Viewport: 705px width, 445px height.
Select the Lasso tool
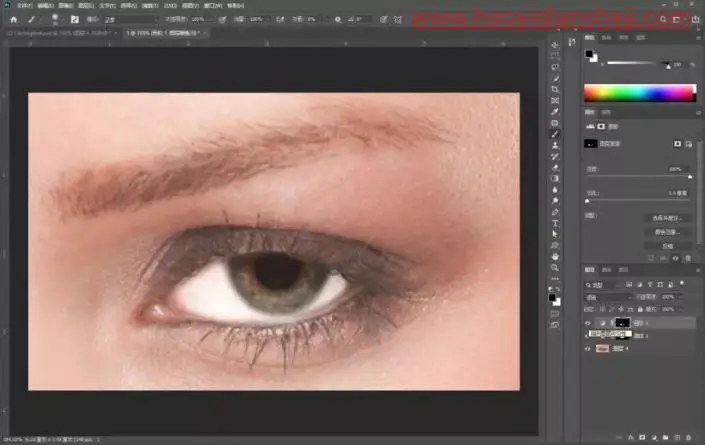555,67
